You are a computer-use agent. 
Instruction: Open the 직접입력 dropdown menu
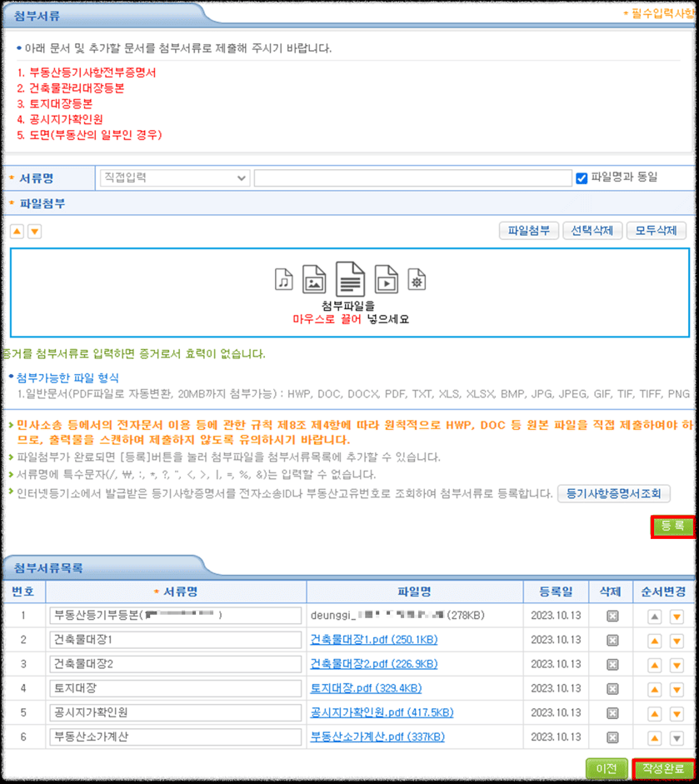point(172,177)
